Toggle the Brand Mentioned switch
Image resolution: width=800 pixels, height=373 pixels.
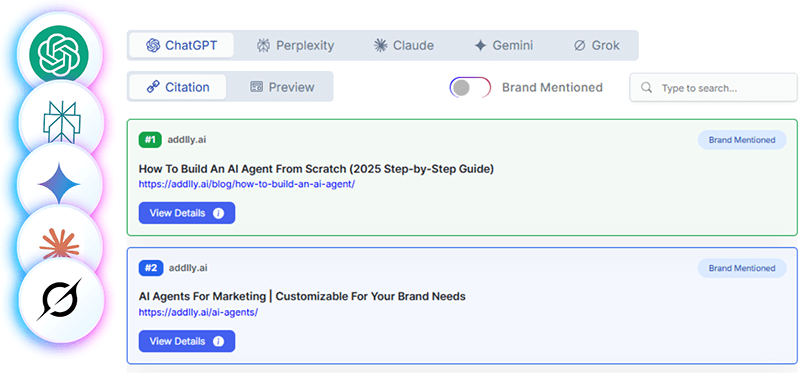tap(470, 87)
